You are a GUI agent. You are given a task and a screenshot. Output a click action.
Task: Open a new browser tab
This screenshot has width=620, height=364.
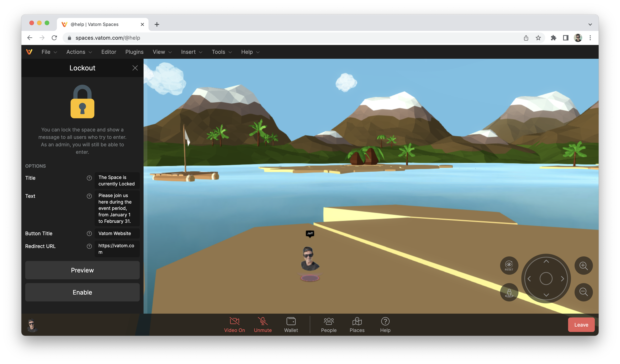[157, 24]
